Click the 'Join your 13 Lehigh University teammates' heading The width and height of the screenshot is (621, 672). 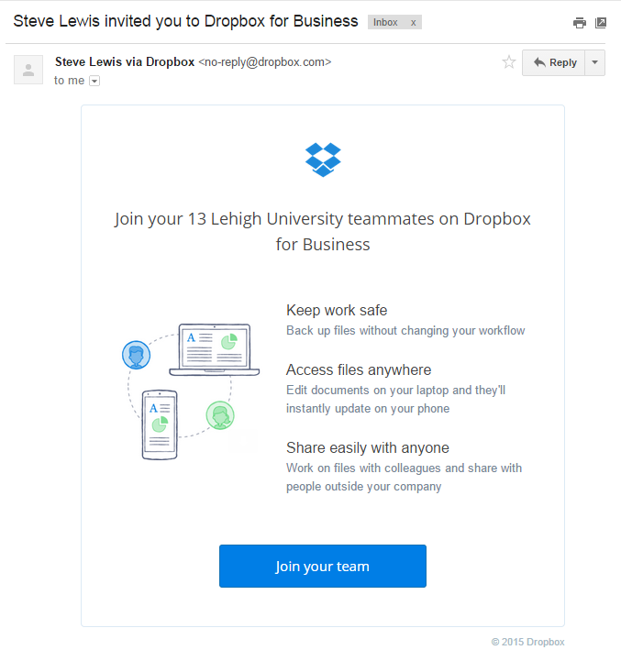323,231
